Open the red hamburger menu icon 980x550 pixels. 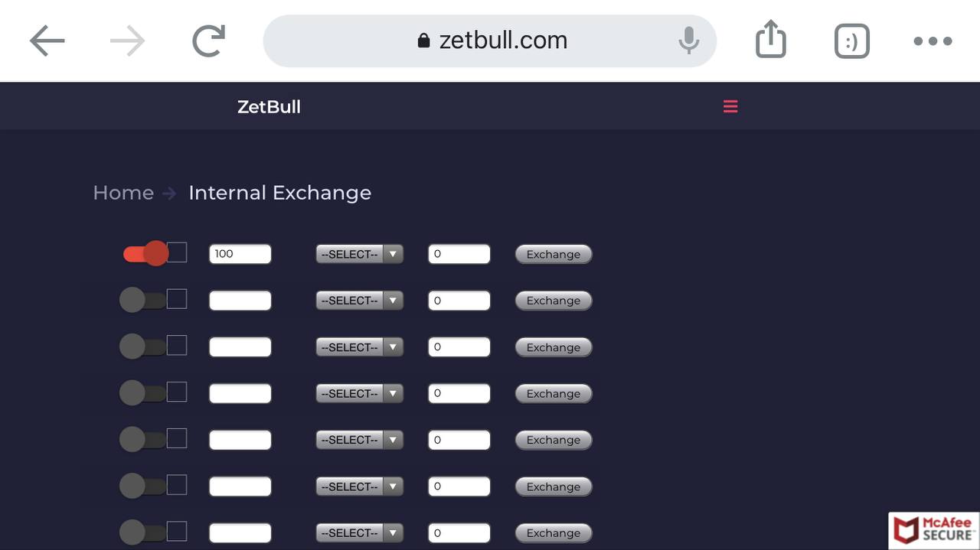(730, 106)
